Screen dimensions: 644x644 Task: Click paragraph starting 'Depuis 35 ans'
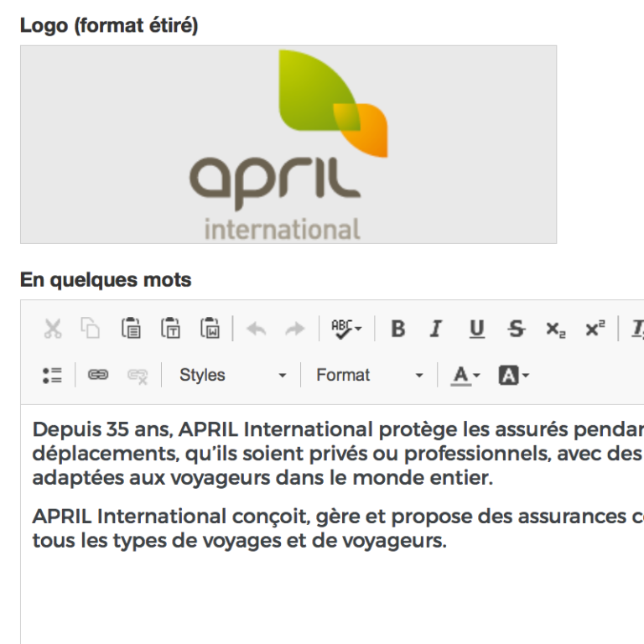point(338,454)
